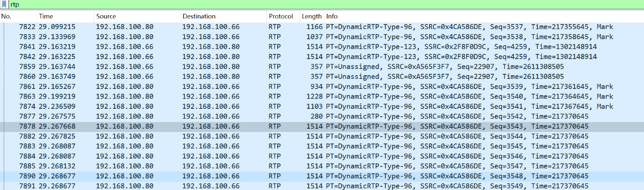Select highlighted packet 7878 with Seq=3543
644x190 pixels.
click(x=322, y=126)
